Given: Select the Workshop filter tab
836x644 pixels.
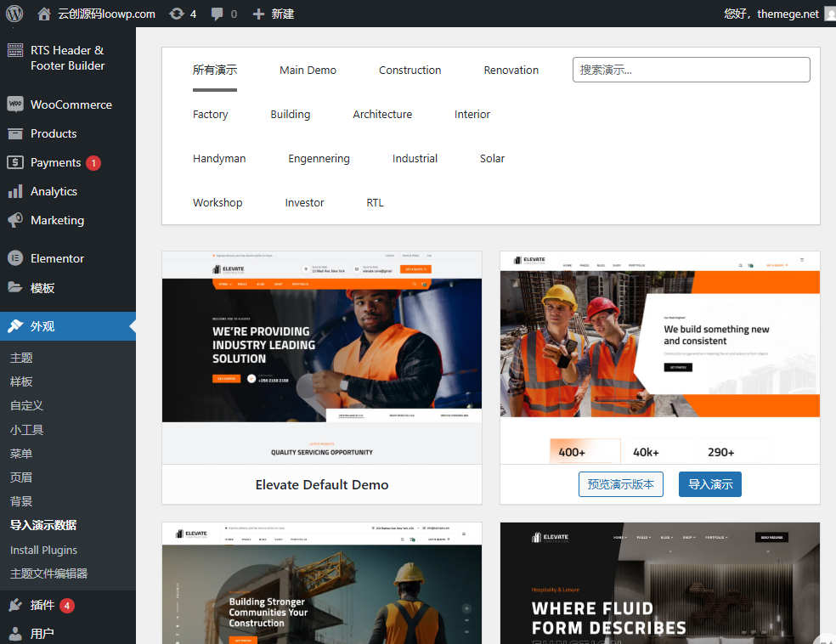Looking at the screenshot, I should (x=217, y=202).
